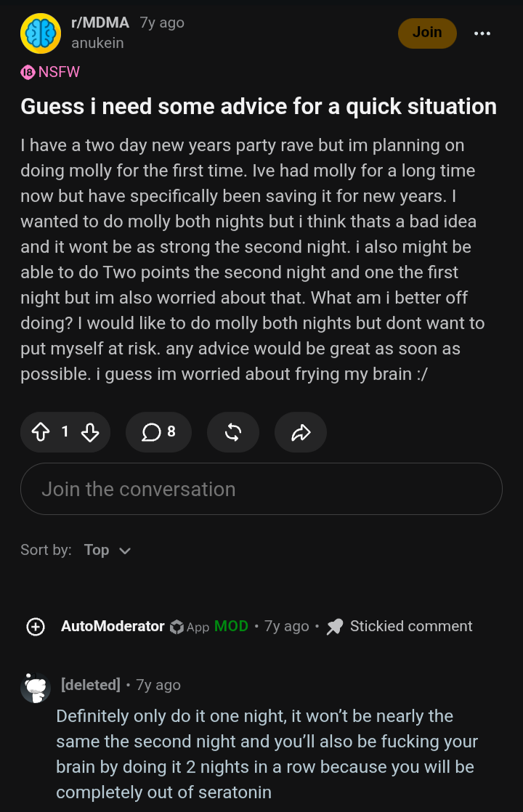Click the r/MDMA brain avatar icon

click(x=41, y=33)
